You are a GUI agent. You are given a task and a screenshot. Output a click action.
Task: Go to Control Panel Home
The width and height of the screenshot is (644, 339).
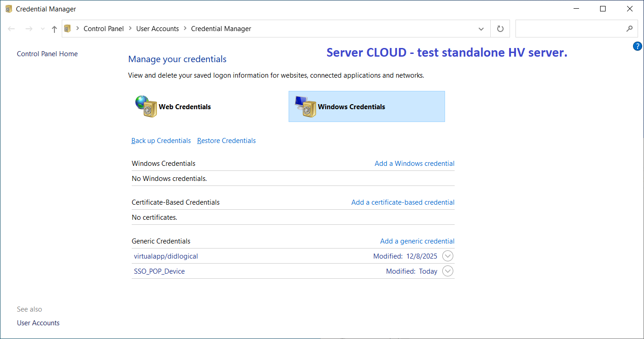pos(47,54)
